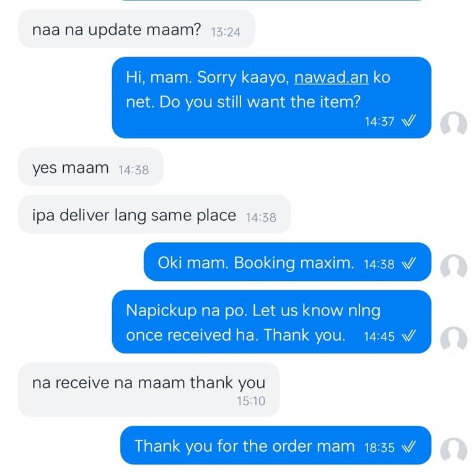Tap the avatar beside 'Napickup na po' message

[x=454, y=339]
